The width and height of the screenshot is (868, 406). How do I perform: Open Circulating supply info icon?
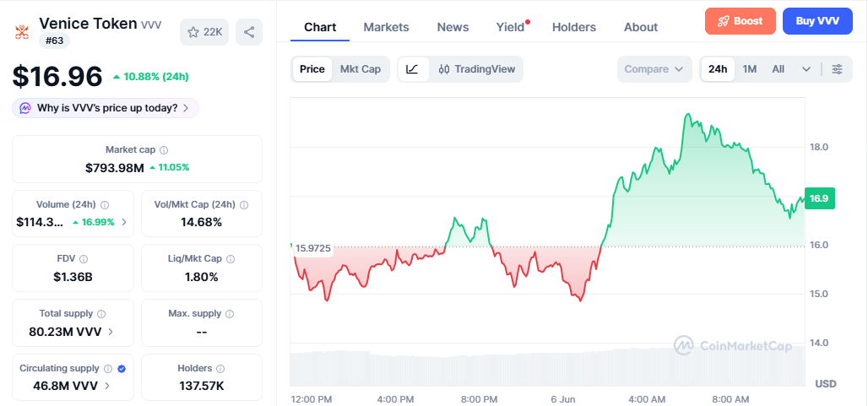108,368
